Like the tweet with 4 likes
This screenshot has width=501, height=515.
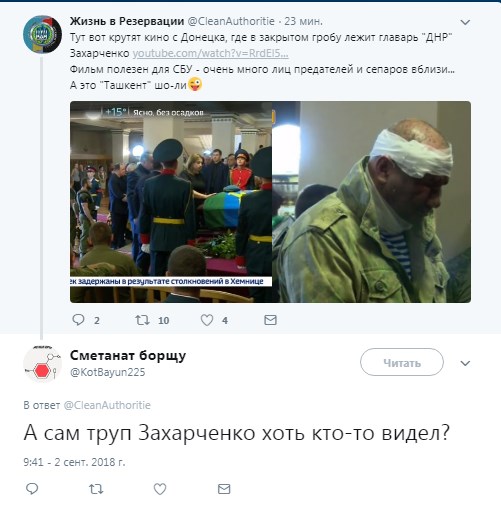[x=207, y=320]
